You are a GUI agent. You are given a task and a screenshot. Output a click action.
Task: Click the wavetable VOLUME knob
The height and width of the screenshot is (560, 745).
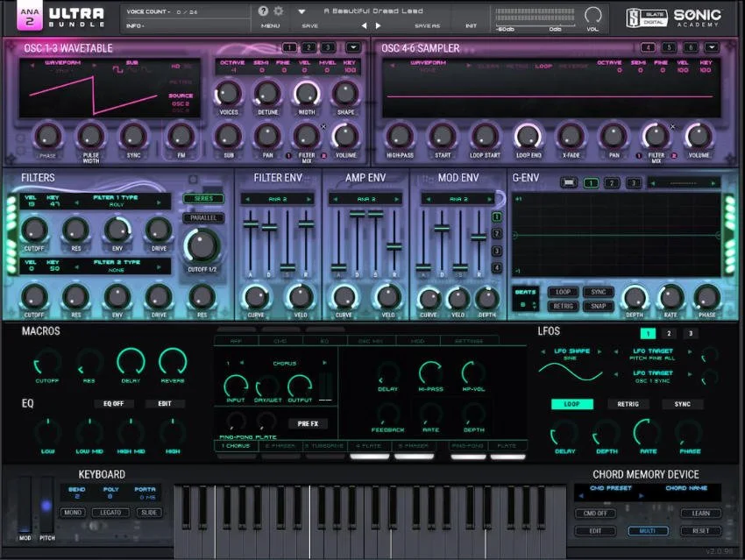point(345,137)
